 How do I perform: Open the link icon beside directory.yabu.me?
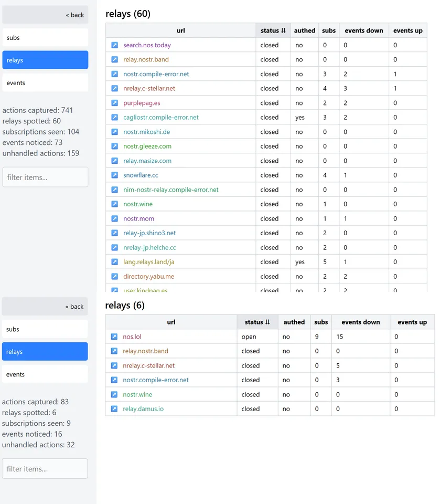pos(114,276)
